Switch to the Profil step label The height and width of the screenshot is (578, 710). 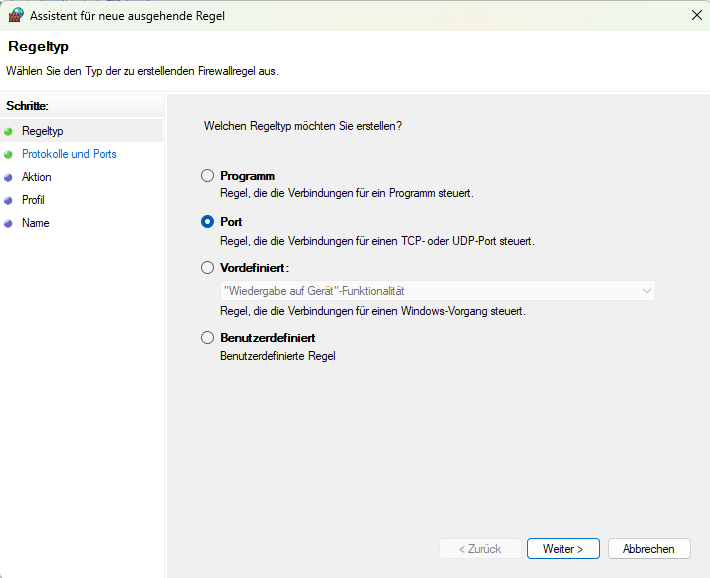point(33,200)
